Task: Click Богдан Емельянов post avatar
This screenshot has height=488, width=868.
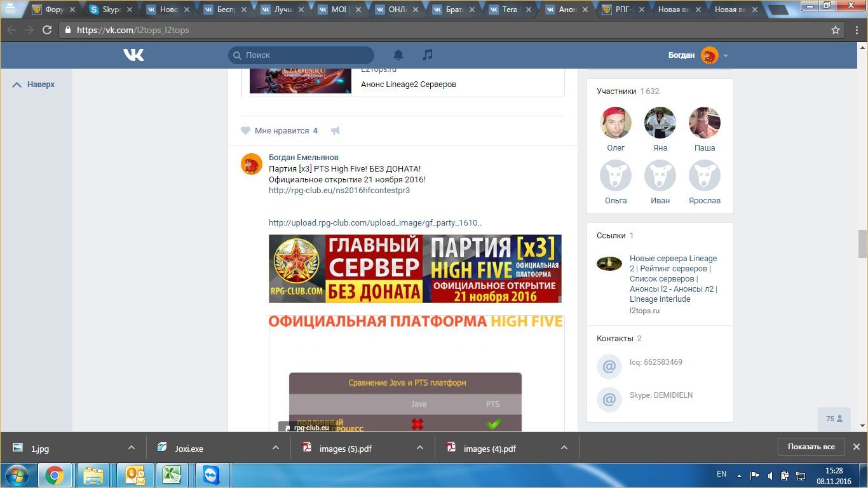Action: tap(252, 164)
